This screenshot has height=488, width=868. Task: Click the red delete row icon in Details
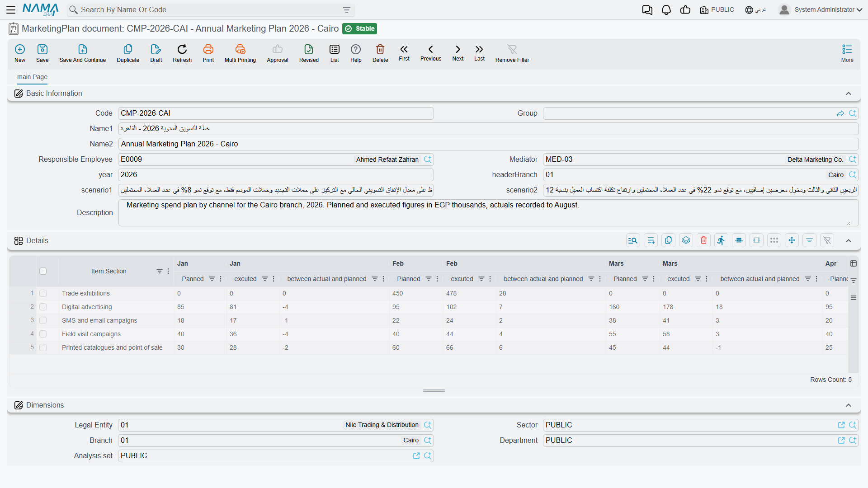[x=703, y=240]
